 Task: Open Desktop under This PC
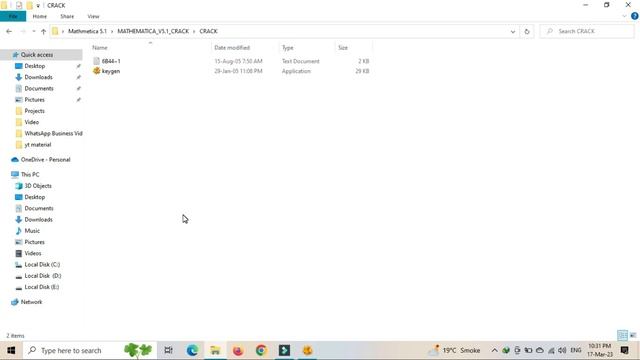click(x=35, y=197)
